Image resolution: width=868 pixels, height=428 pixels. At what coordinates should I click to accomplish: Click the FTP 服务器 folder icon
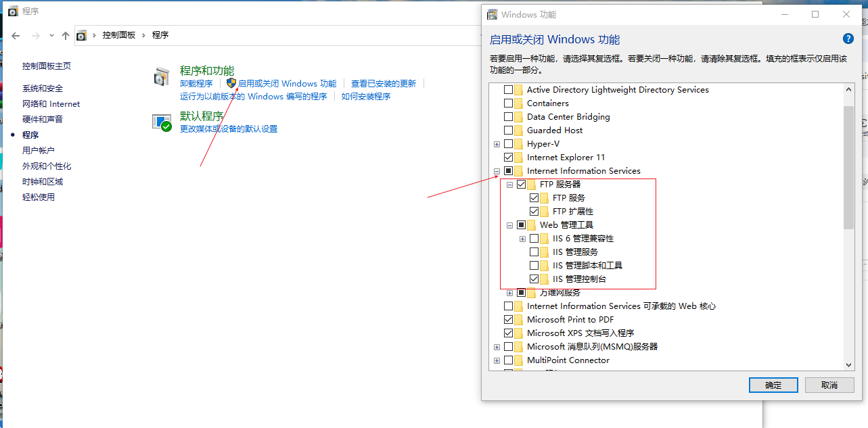(532, 185)
